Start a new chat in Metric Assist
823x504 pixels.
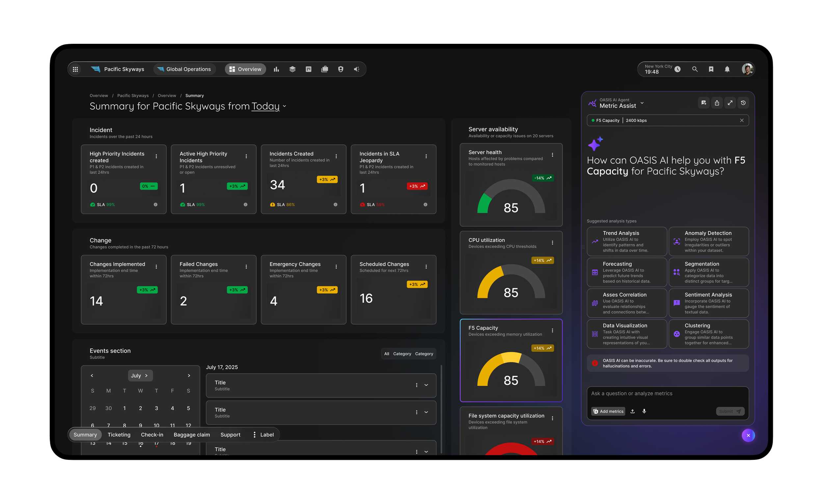(x=704, y=103)
